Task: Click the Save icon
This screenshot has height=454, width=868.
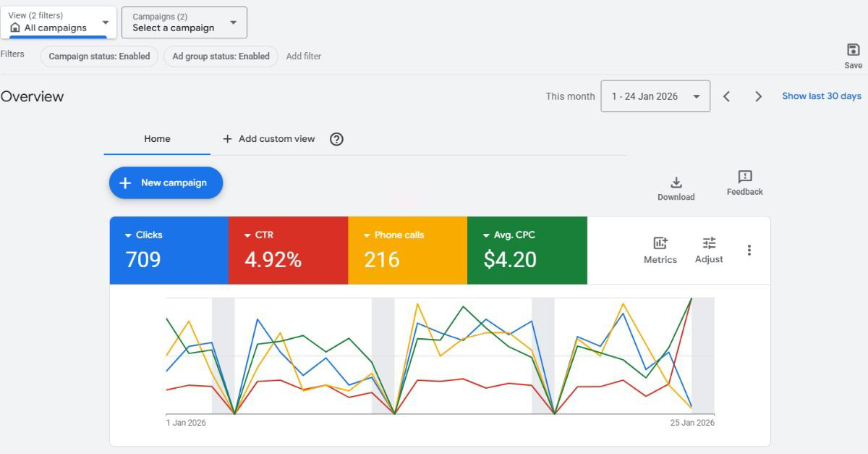Action: pyautogui.click(x=853, y=50)
